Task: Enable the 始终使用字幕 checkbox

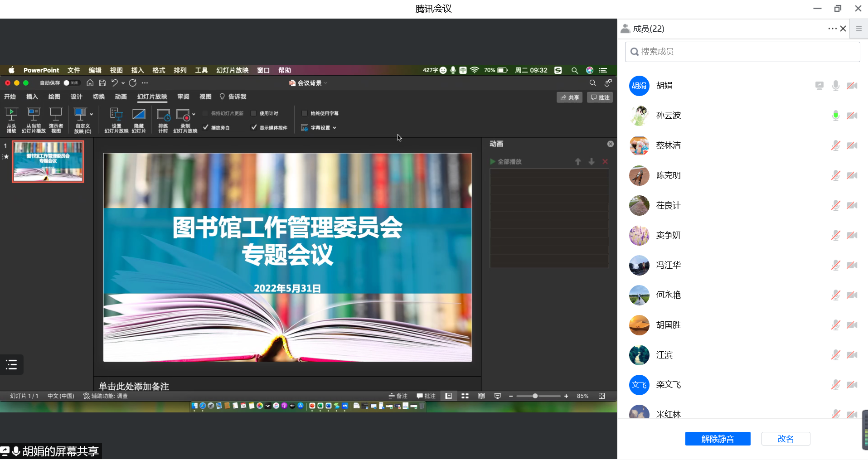Action: click(305, 113)
